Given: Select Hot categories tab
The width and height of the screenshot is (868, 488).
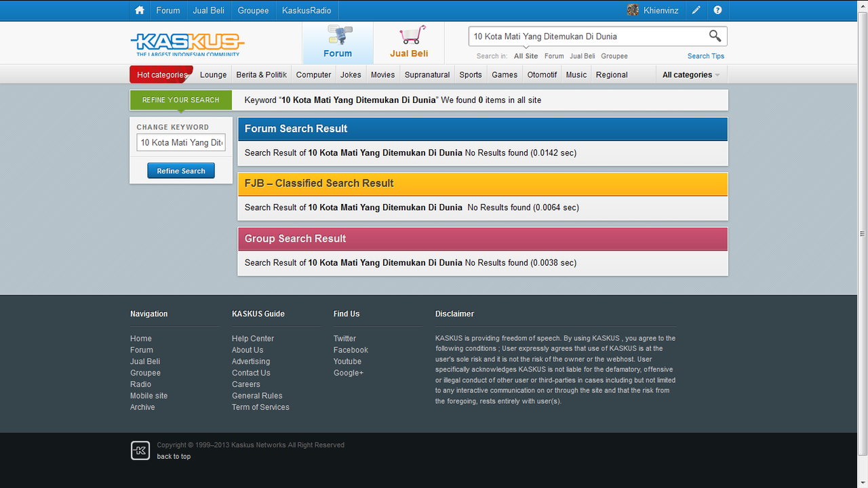Looking at the screenshot, I should coord(161,75).
